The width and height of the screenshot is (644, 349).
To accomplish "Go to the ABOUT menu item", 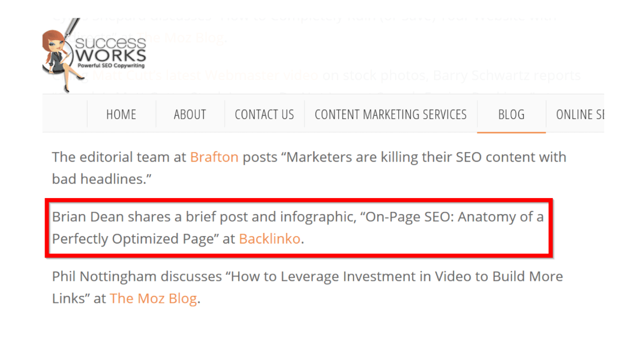I will point(190,114).
